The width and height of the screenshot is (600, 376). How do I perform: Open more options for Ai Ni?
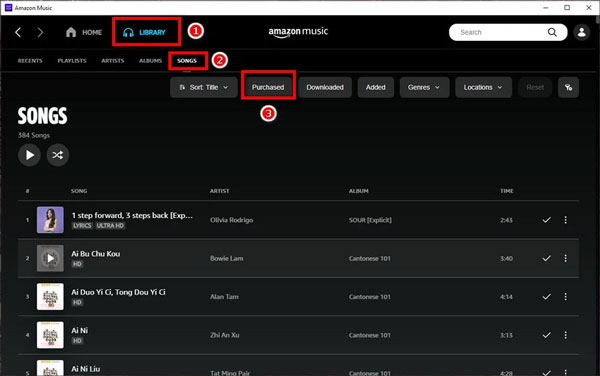tap(565, 335)
